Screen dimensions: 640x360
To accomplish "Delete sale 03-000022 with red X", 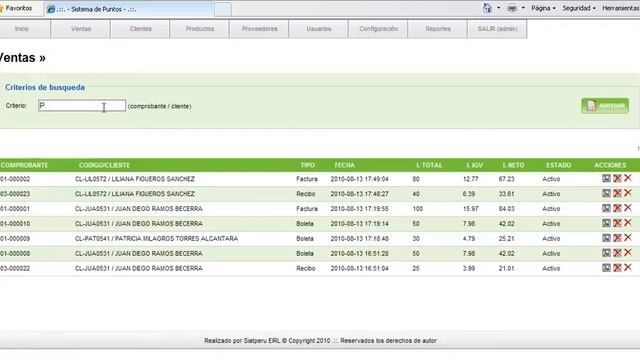I will (x=628, y=267).
